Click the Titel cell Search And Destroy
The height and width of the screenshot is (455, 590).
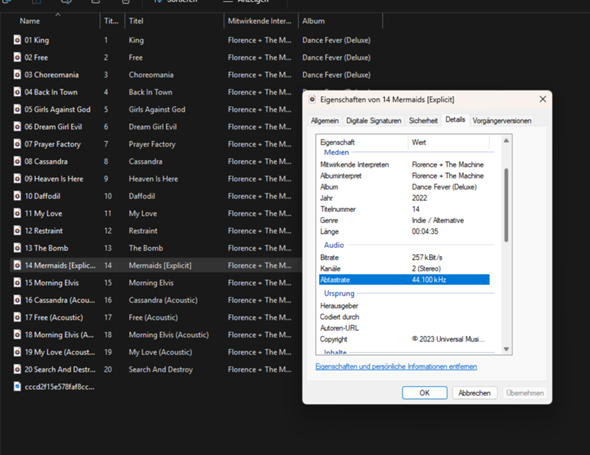[161, 370]
